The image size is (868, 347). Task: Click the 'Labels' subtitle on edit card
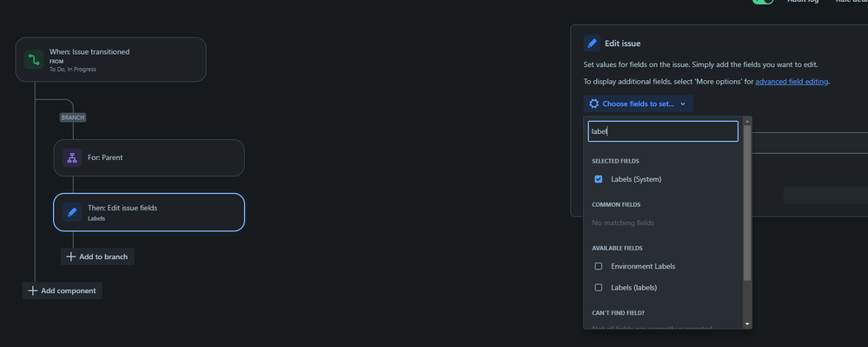point(96,218)
